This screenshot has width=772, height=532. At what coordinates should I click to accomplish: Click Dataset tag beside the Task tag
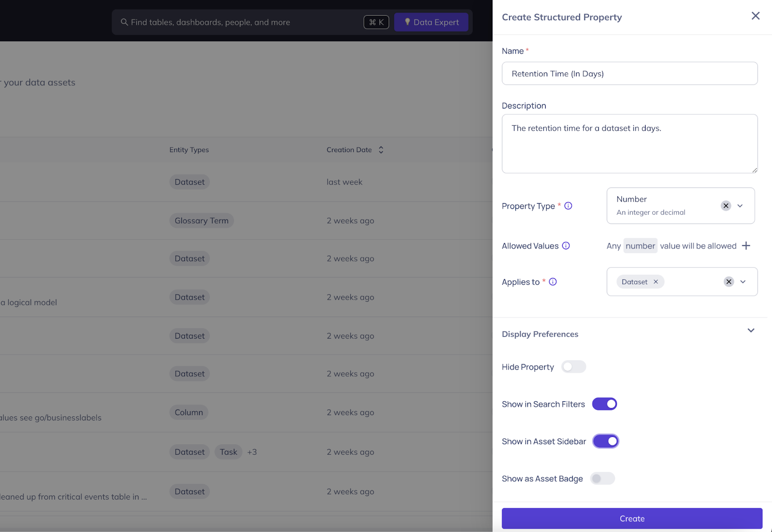coord(190,452)
